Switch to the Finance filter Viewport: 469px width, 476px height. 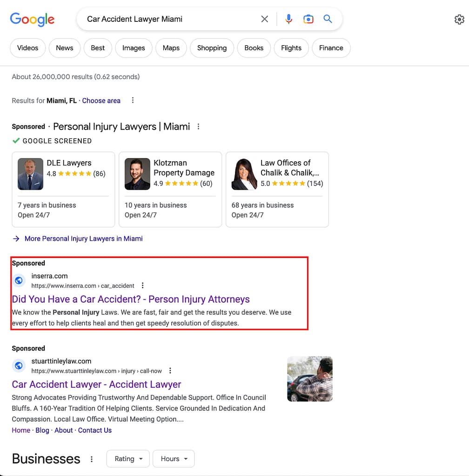click(x=331, y=48)
